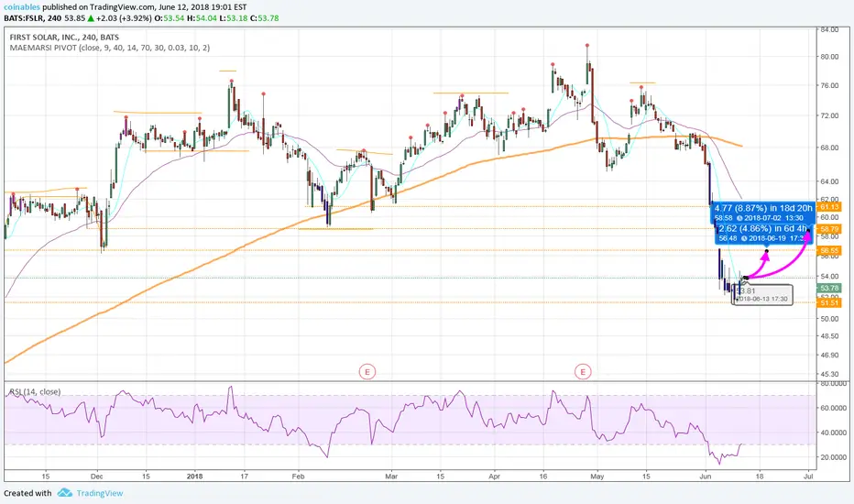Click the 2.62 (4.86%) measurement box
The image size is (854, 504).
763,233
